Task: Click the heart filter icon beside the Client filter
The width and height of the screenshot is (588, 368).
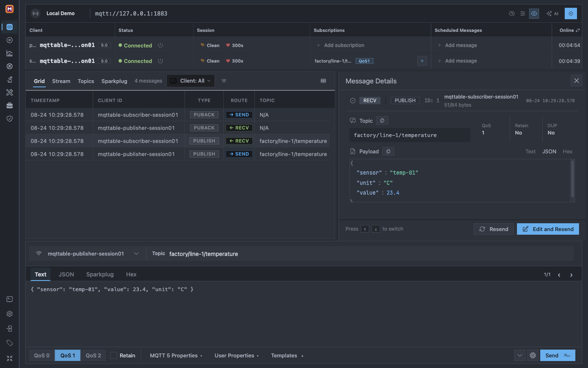Action: (224, 81)
